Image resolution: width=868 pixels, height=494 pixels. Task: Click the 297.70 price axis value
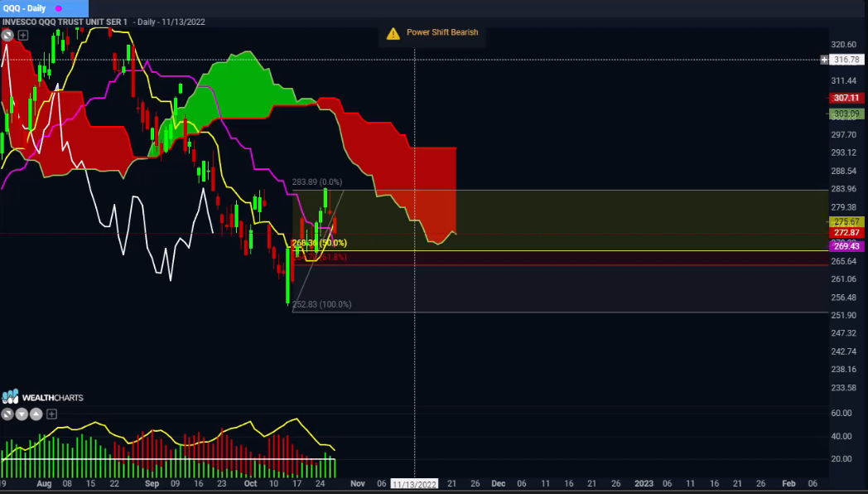[x=844, y=134]
